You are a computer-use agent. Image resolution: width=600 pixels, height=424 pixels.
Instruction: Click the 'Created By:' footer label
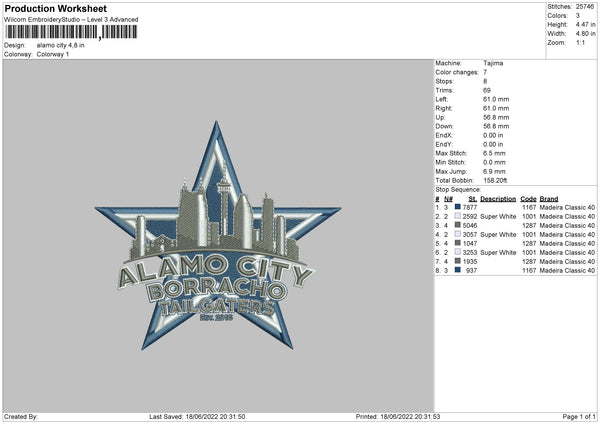pyautogui.click(x=21, y=416)
